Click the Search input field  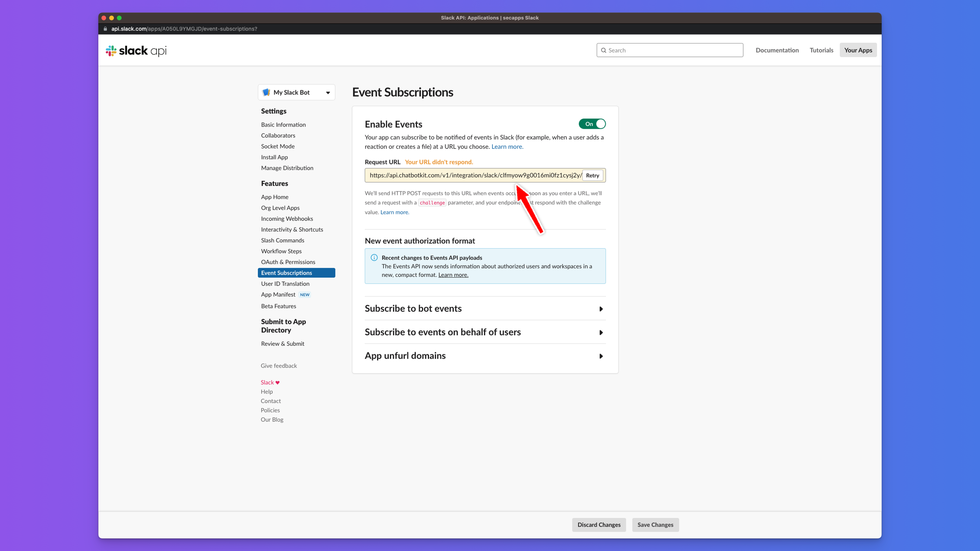click(x=669, y=50)
